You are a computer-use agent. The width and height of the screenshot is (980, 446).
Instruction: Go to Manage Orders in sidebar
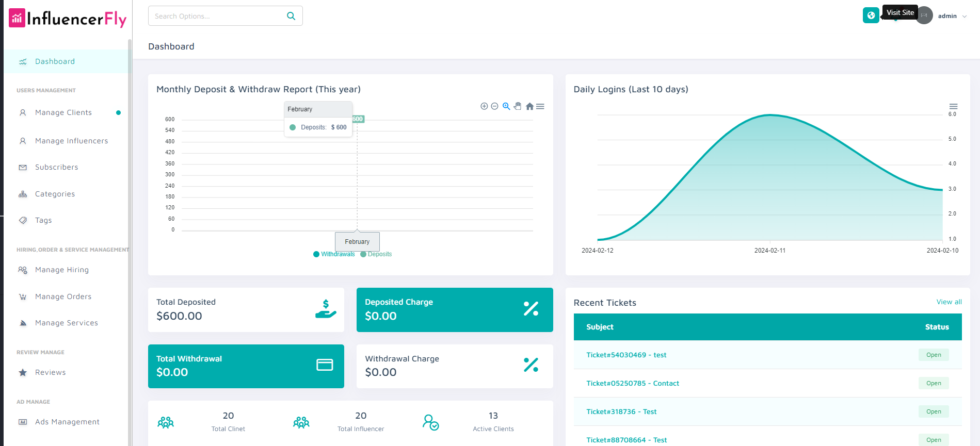63,296
